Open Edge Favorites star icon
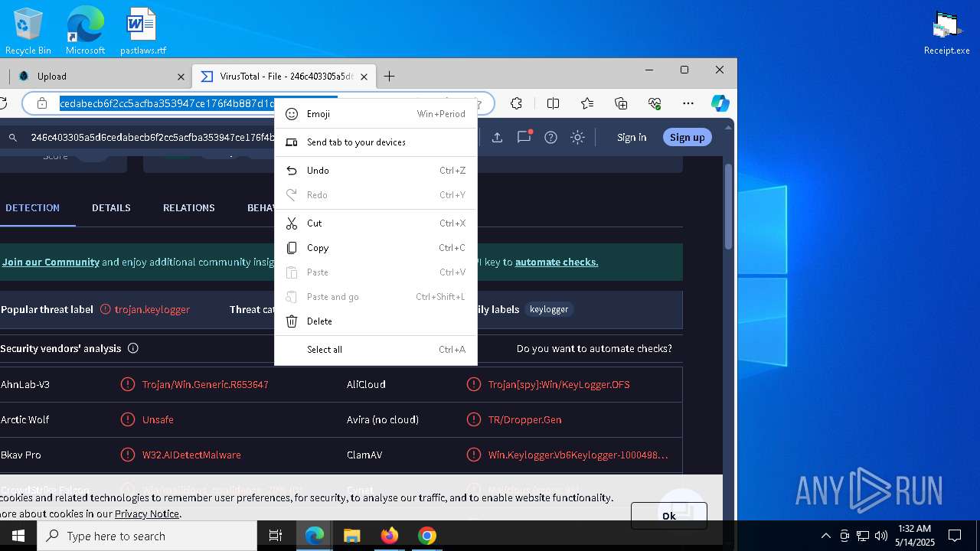 pos(587,103)
